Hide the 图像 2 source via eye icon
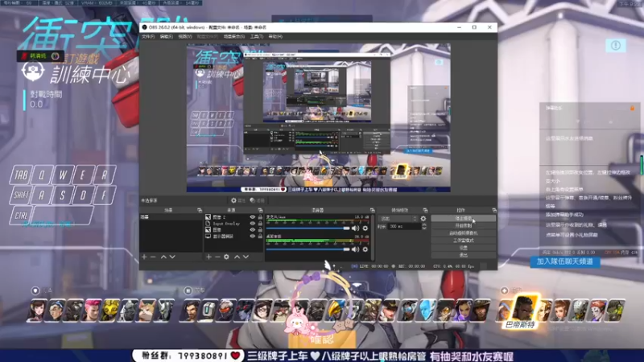Screen dimensions: 644x362 pos(252,217)
